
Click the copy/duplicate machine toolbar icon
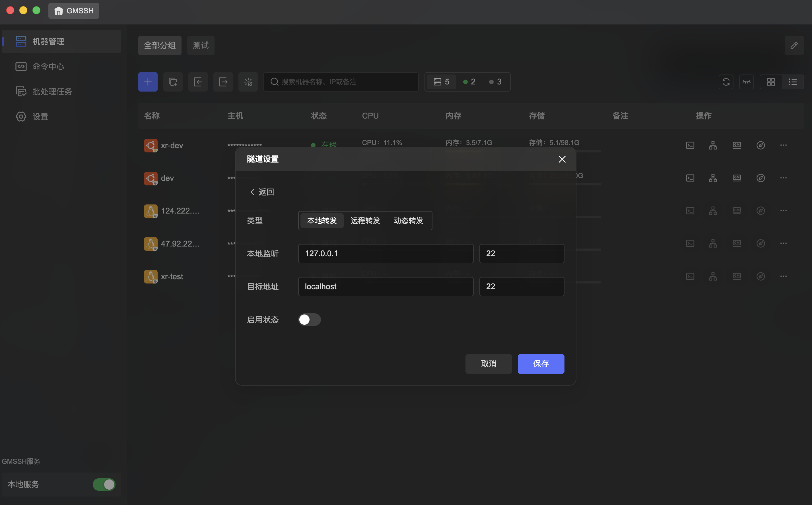click(x=173, y=82)
